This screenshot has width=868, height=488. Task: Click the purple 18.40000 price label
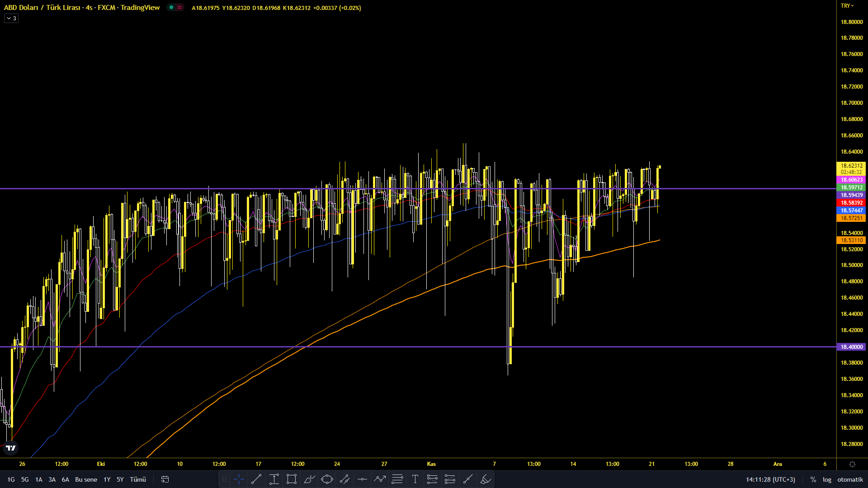click(x=851, y=347)
